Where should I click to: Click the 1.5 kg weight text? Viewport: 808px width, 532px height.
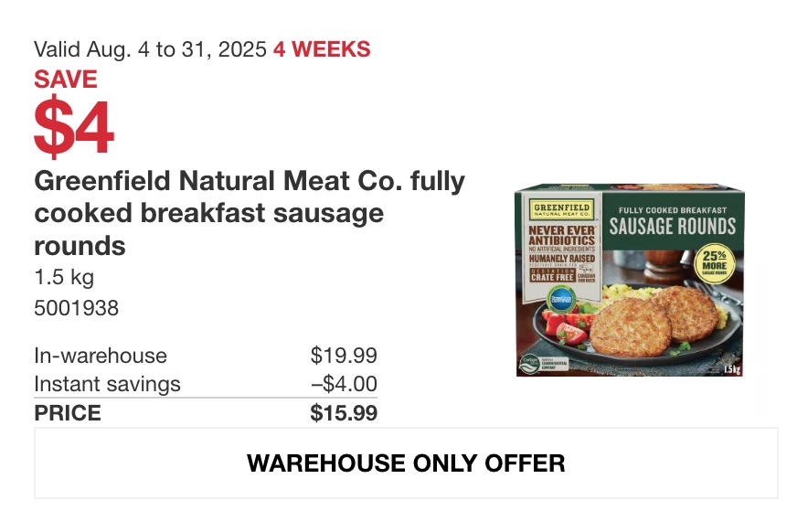point(64,277)
